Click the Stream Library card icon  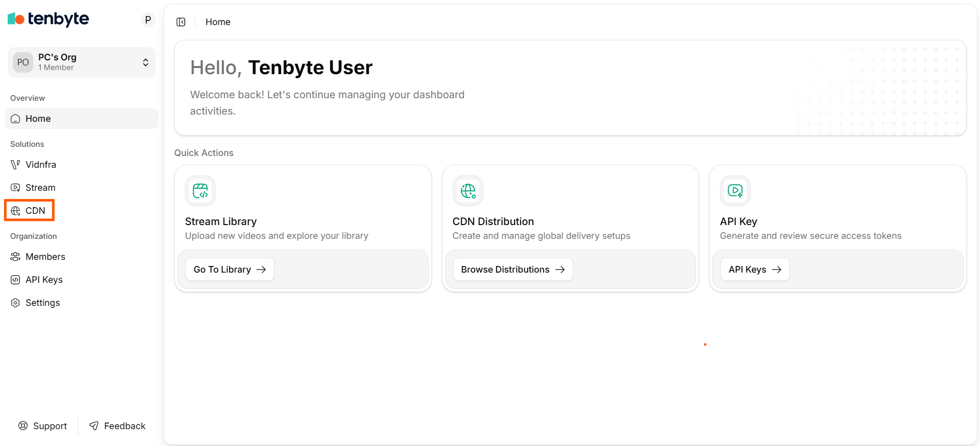200,191
